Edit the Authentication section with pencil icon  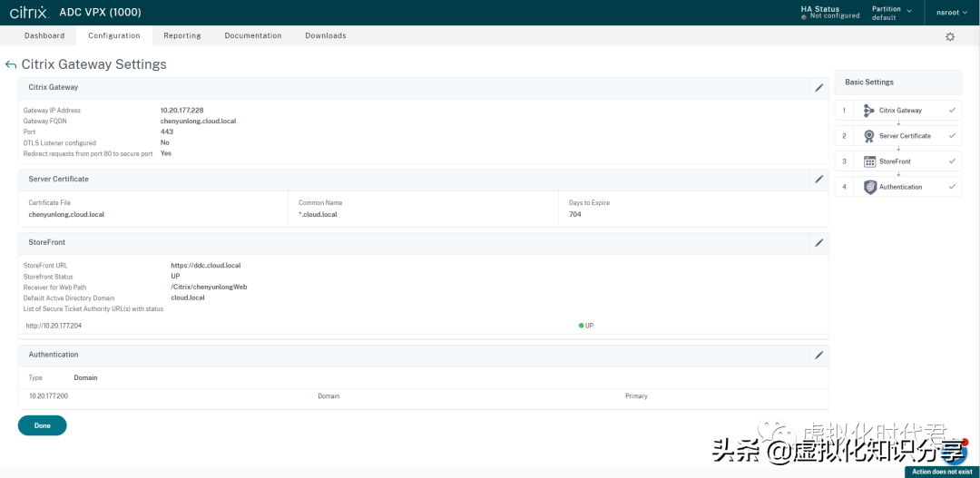tap(818, 355)
